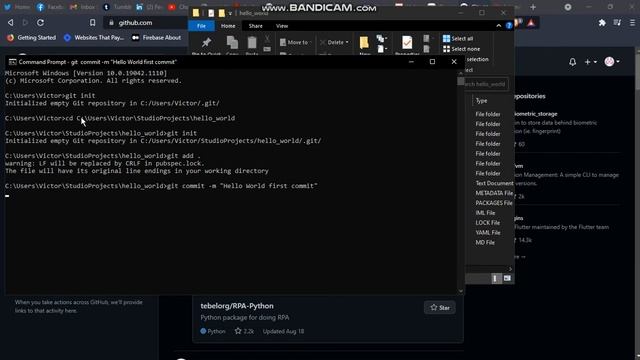Switch to the Facebook browser tab
Image resolution: width=640 pixels, height=360 pixels.
click(50, 7)
